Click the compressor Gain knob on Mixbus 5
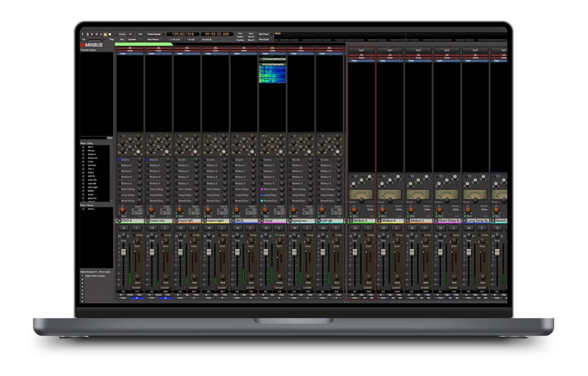588x376 pixels. [x=426, y=241]
